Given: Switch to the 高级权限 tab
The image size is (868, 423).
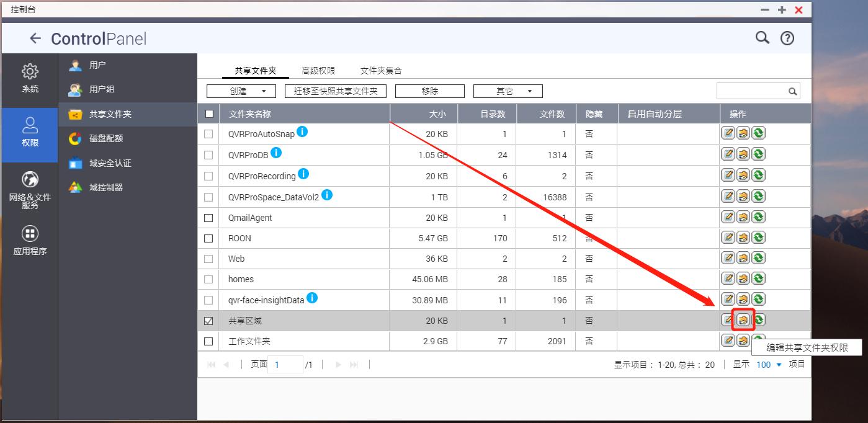Looking at the screenshot, I should 318,70.
